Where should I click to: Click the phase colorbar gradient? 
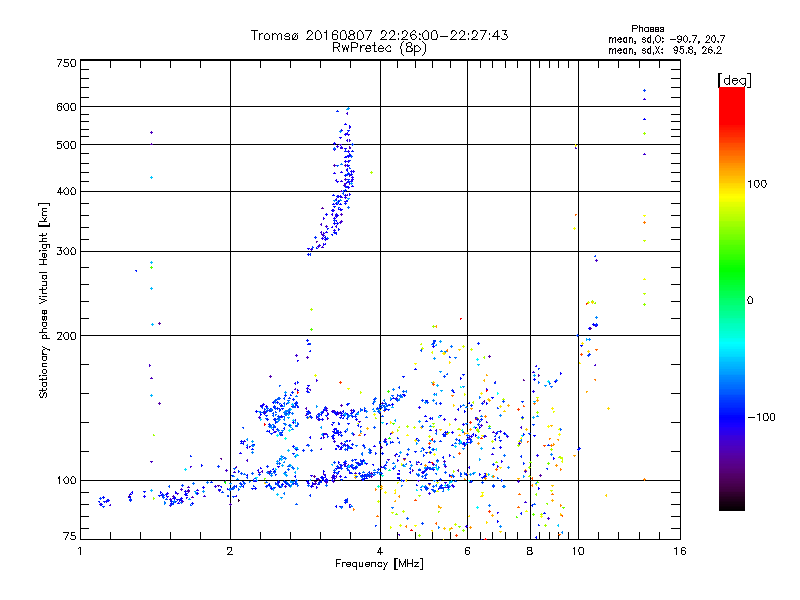732,299
